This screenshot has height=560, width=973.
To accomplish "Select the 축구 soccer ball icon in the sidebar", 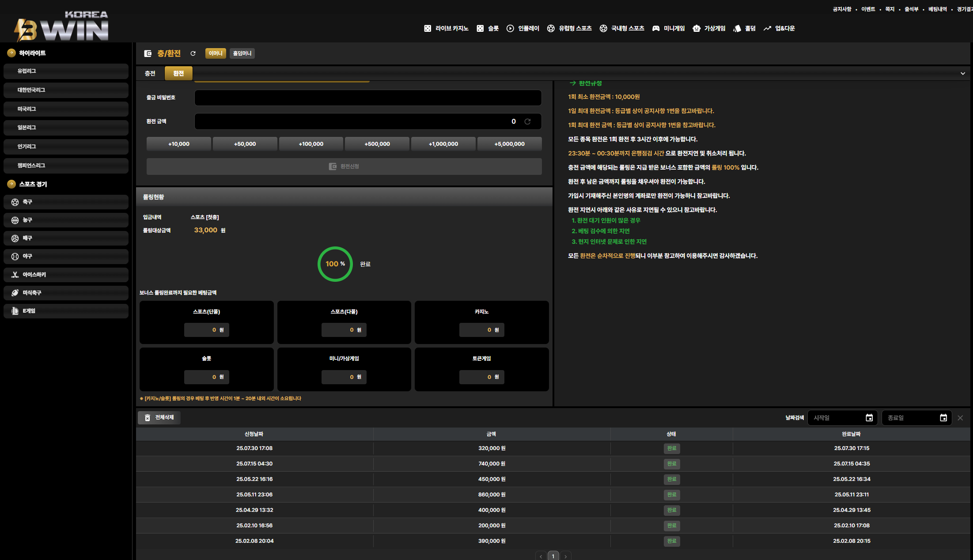I will (x=15, y=202).
